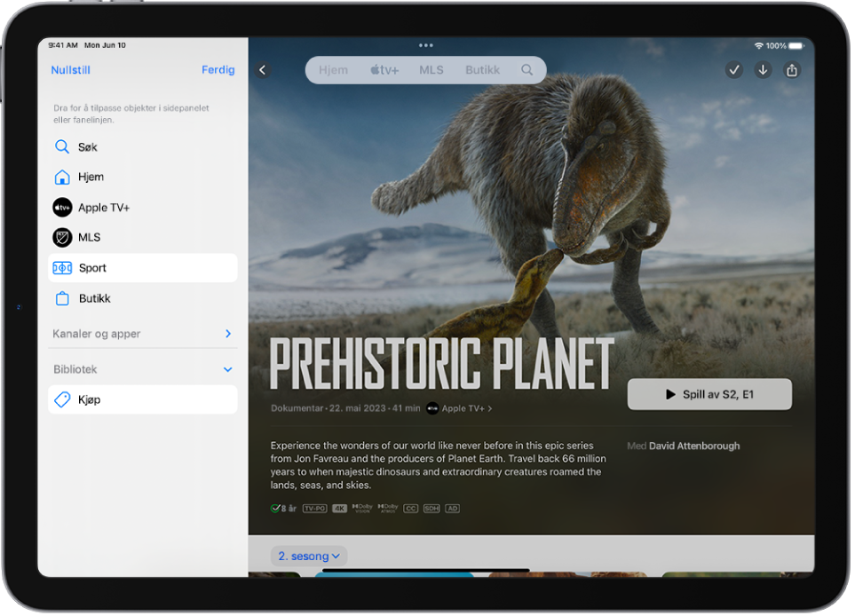This screenshot has height=616, width=855.
Task: Tap the Mon Jun 10 date in status bar
Action: coord(106,45)
